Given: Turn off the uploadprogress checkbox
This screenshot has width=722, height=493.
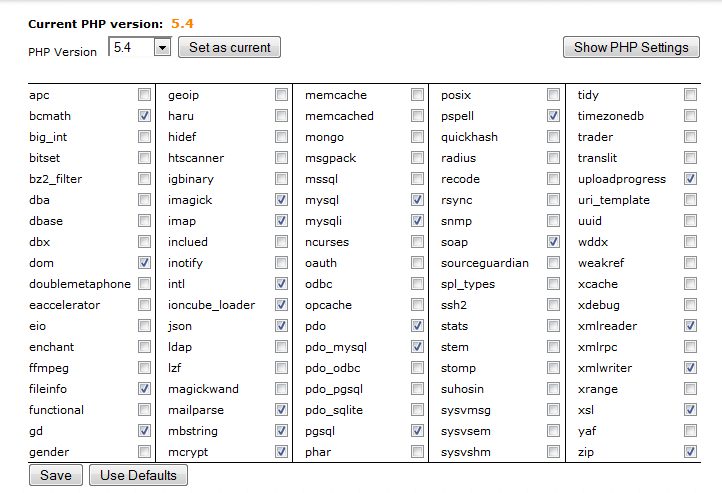Looking at the screenshot, I should 690,179.
